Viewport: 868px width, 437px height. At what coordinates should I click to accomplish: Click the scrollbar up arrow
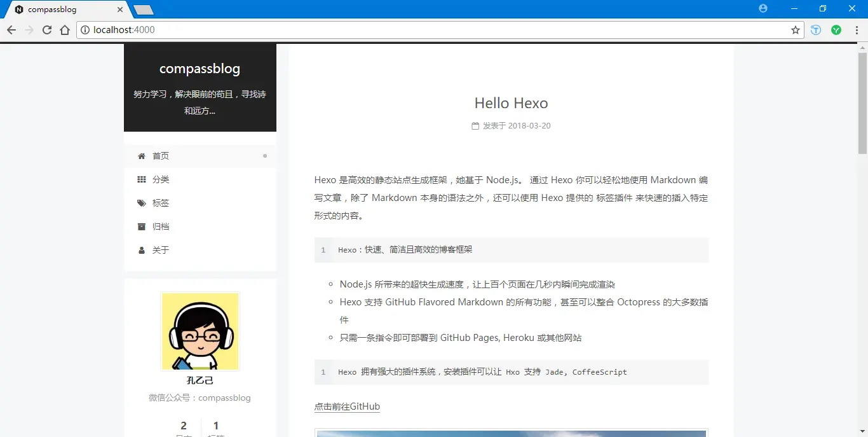862,48
